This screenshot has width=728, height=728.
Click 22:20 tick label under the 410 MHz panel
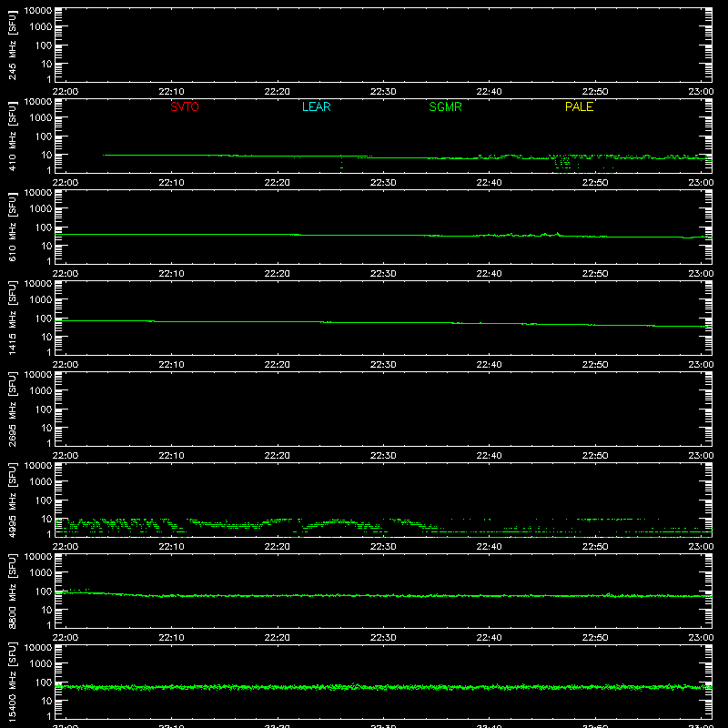click(278, 183)
